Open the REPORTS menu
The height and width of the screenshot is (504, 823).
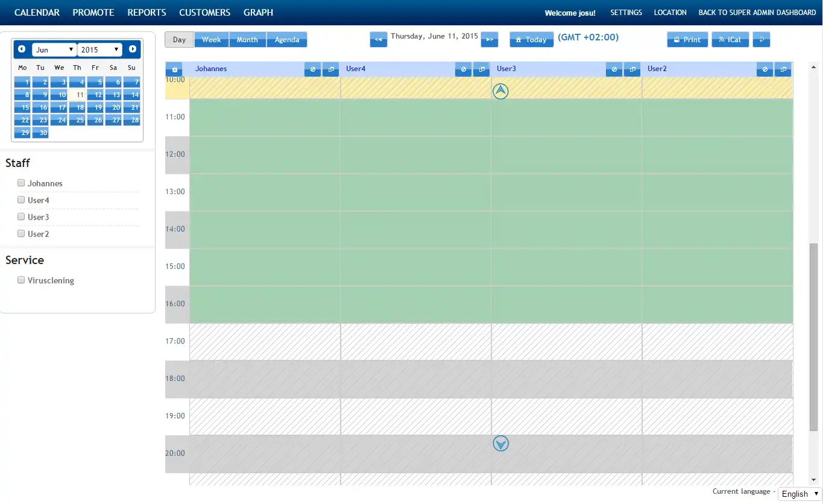[x=147, y=12]
